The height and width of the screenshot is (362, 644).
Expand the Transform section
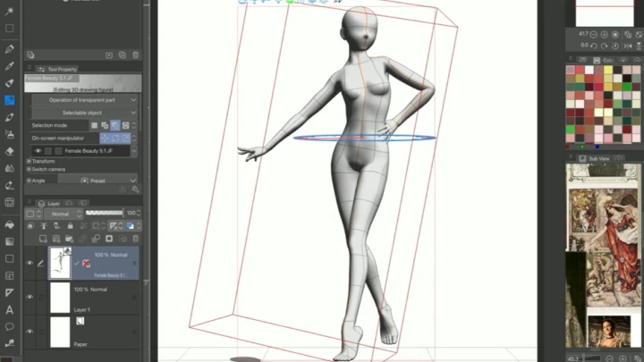coord(29,161)
